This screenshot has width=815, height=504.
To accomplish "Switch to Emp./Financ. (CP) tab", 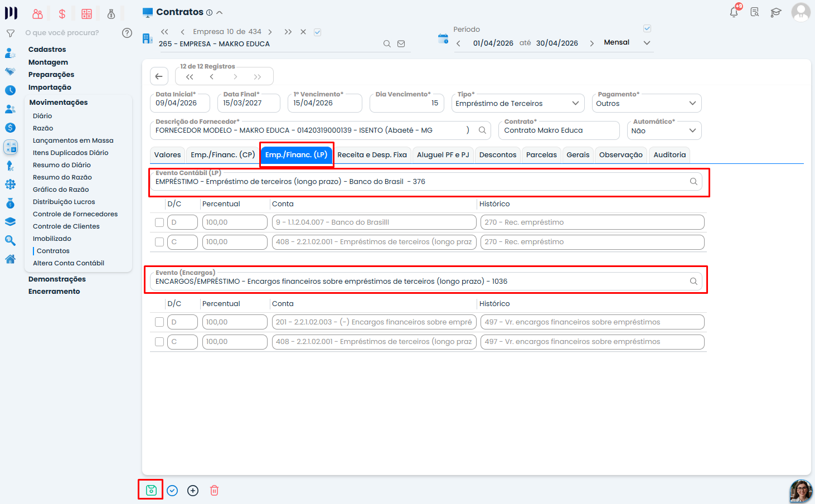I will [x=223, y=155].
